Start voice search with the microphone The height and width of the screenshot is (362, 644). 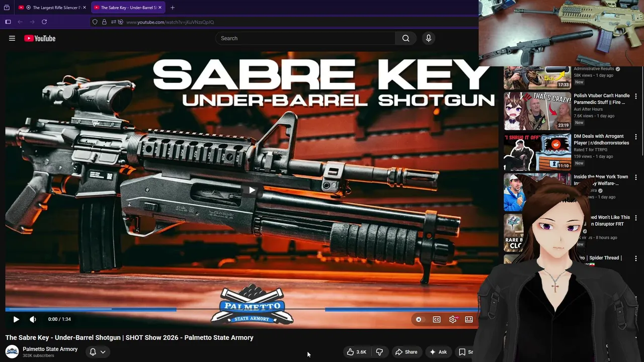pyautogui.click(x=428, y=38)
